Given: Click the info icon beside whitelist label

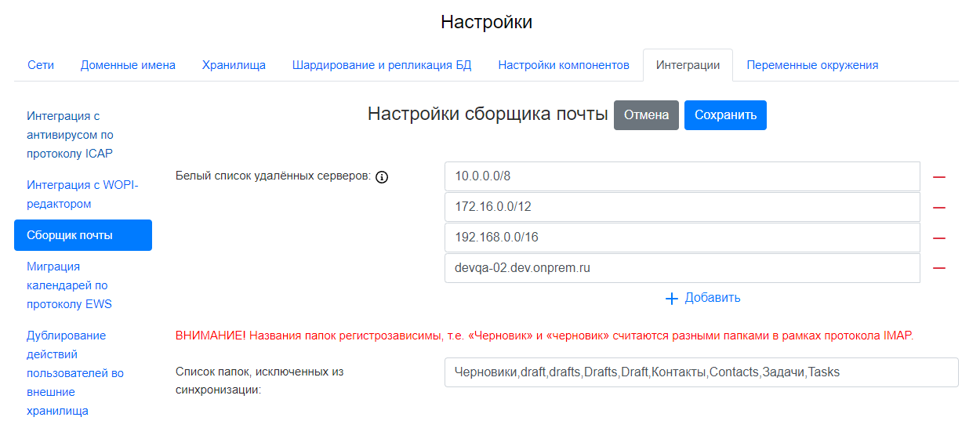Looking at the screenshot, I should (382, 177).
